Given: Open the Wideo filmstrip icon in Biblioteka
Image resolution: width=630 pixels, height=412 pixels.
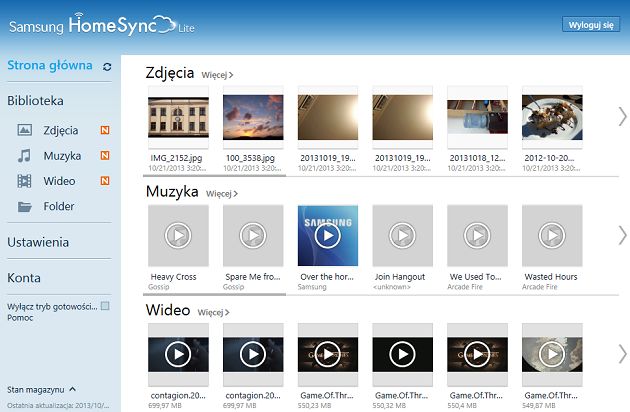Looking at the screenshot, I should click(x=24, y=181).
